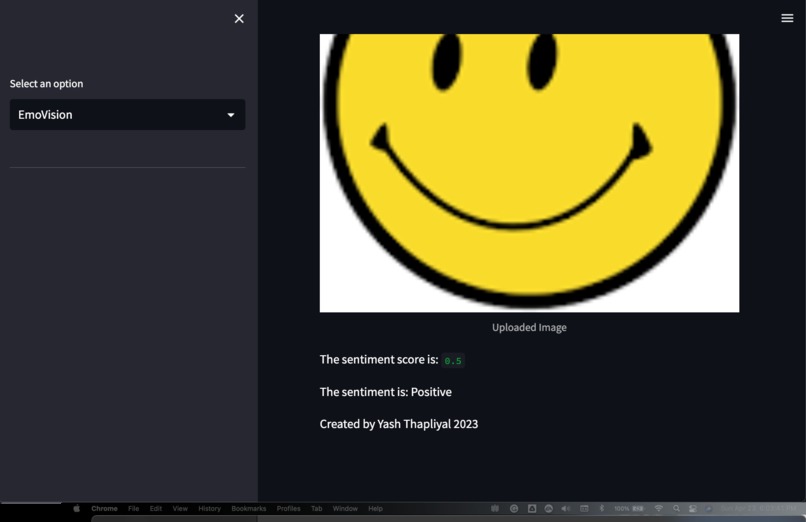Image resolution: width=806 pixels, height=522 pixels.
Task: Open Control Center icon in the menu bar
Action: pos(693,509)
